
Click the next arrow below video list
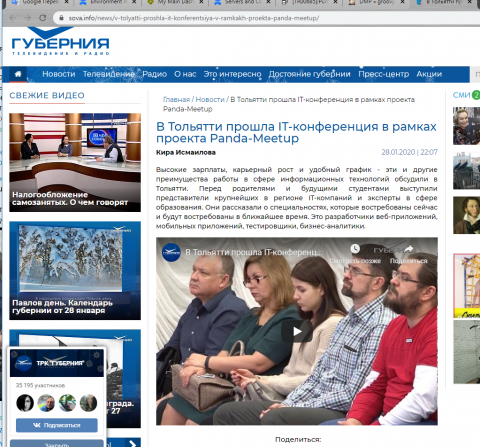click(x=133, y=443)
